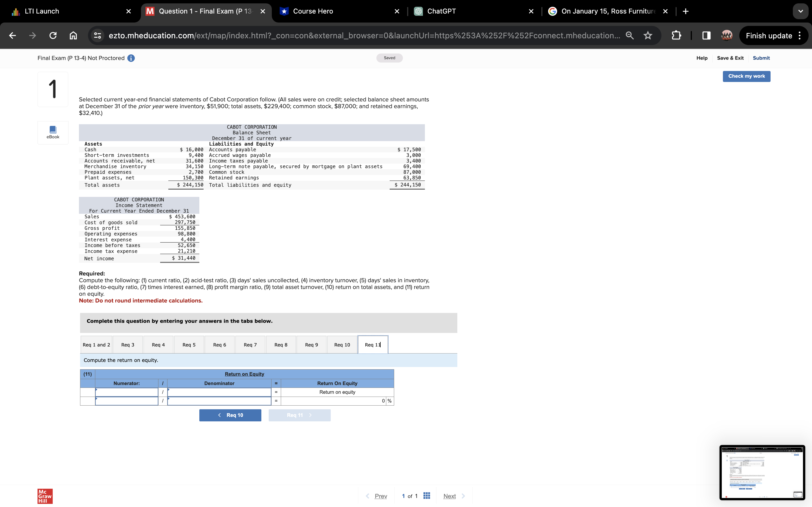
Task: Click the Check my work button
Action: (746, 76)
